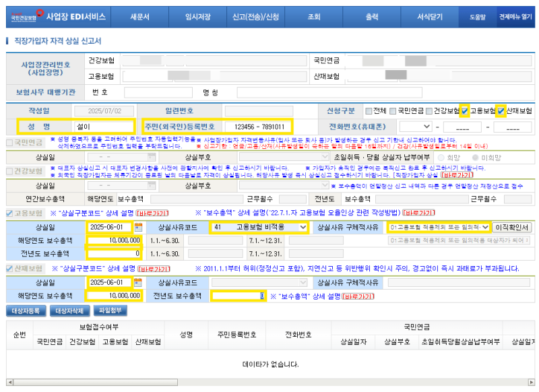539x392 pixels.
Task: Click the 작성일 field showing 2025/07/02
Action: 104,111
